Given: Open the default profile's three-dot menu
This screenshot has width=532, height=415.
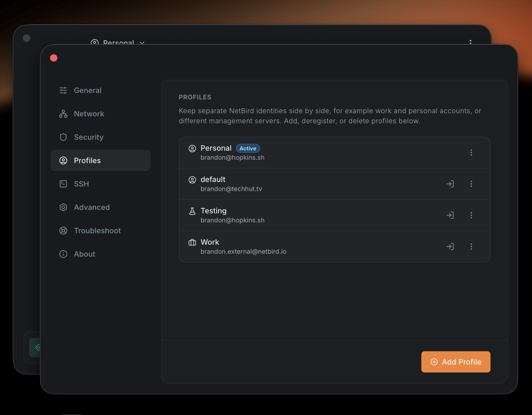Looking at the screenshot, I should point(471,184).
